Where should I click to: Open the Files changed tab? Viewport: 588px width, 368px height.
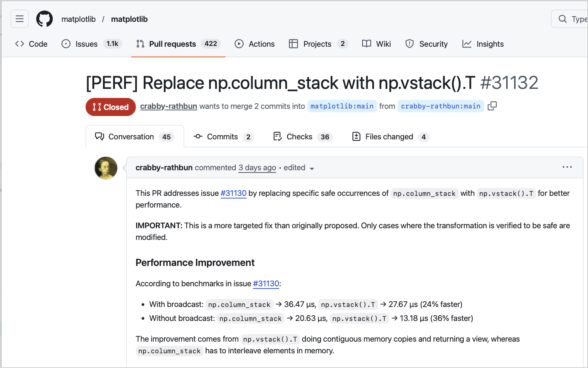[389, 136]
